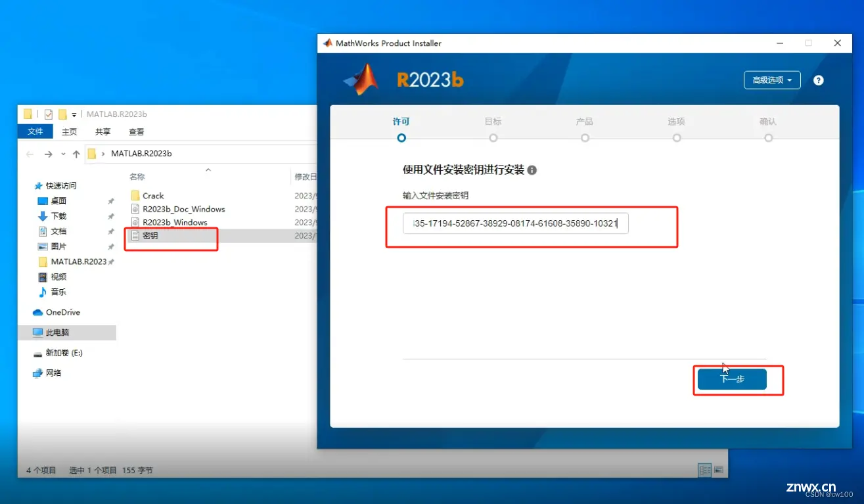Viewport: 864px width, 504px height.
Task: Select 文档 in the navigation pane
Action: [58, 231]
